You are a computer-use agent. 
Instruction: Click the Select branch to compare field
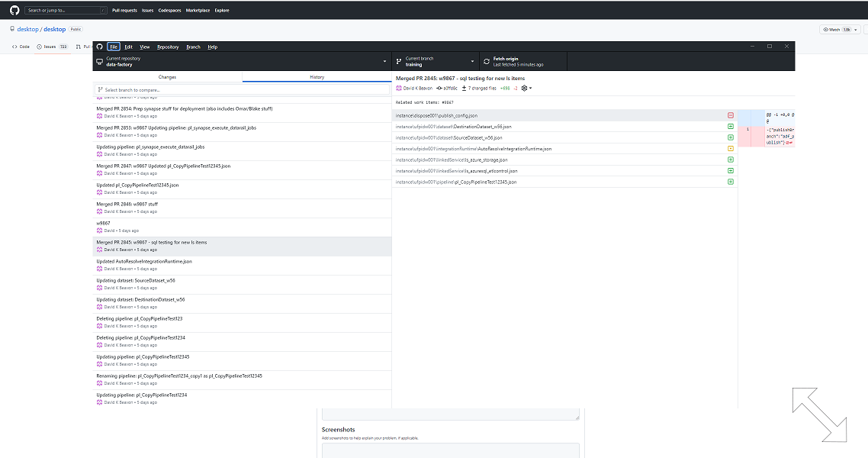pos(242,90)
